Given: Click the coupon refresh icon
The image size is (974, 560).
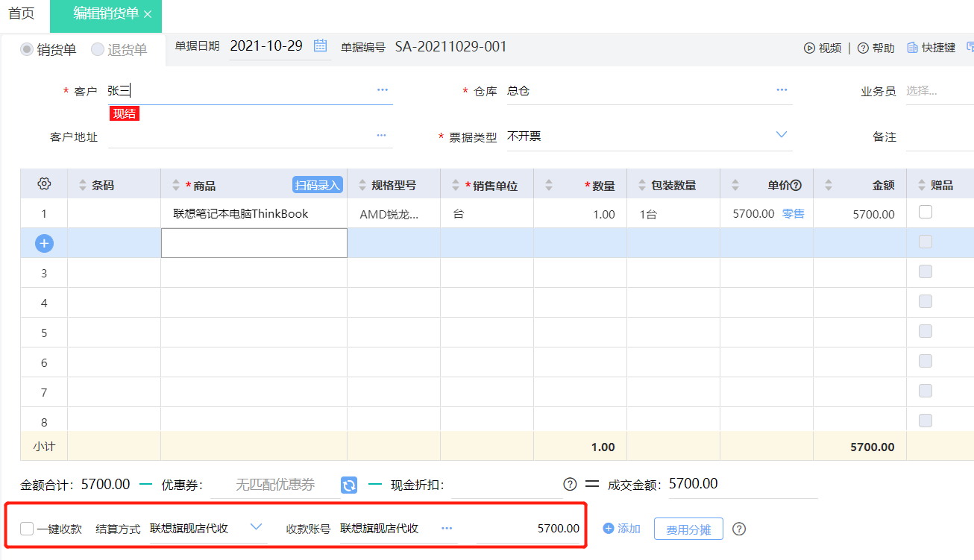Looking at the screenshot, I should [349, 485].
